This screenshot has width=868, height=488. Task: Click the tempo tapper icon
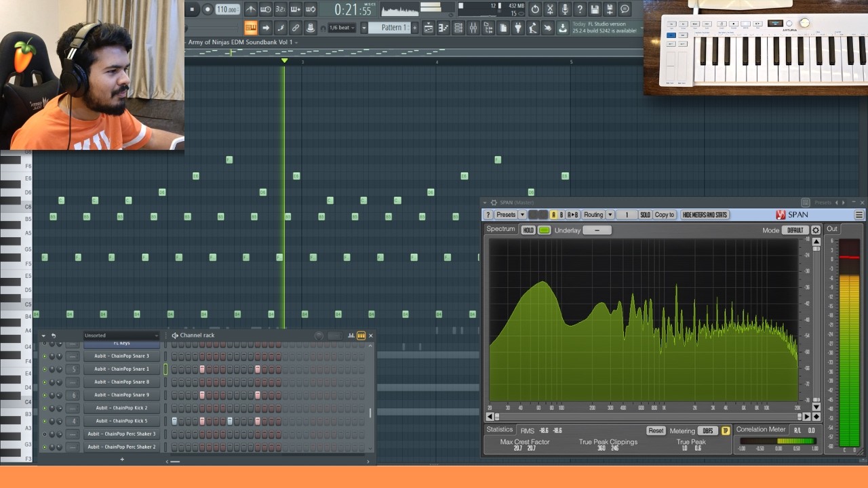click(533, 28)
